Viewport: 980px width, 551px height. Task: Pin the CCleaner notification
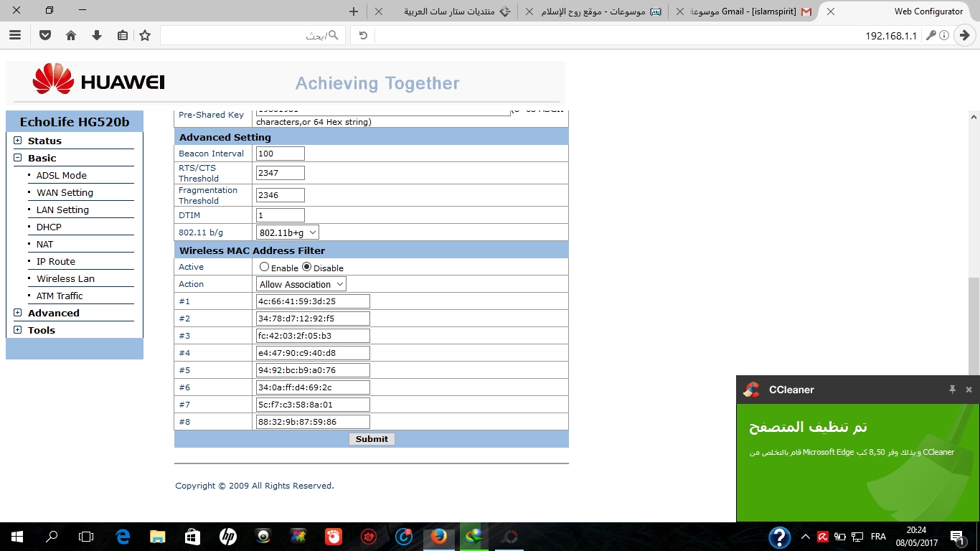[x=952, y=390]
